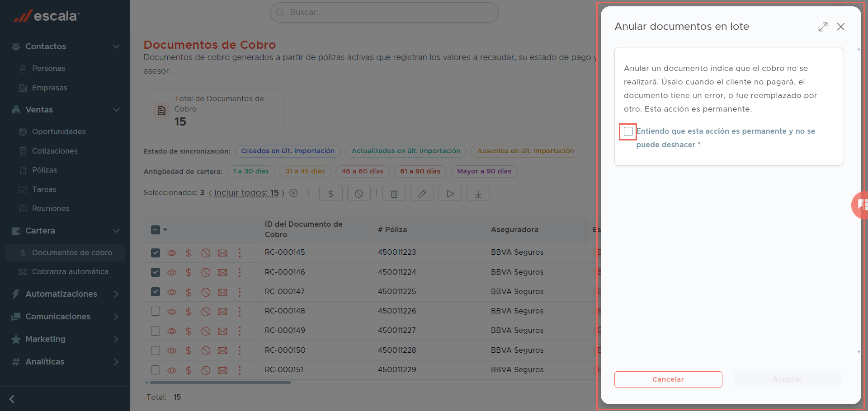This screenshot has height=411, width=868.
Task: Filter portfolio age 31 a 45 días
Action: (305, 171)
